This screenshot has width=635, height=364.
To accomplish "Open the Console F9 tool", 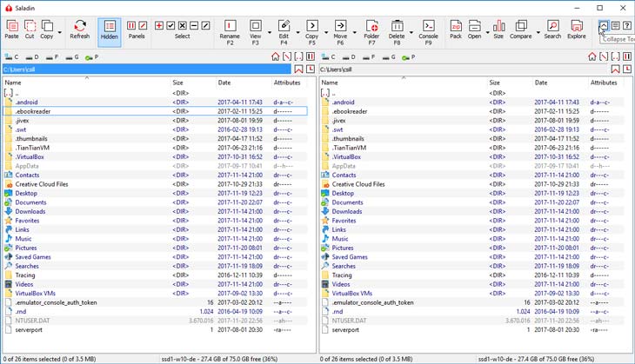I will point(428,27).
